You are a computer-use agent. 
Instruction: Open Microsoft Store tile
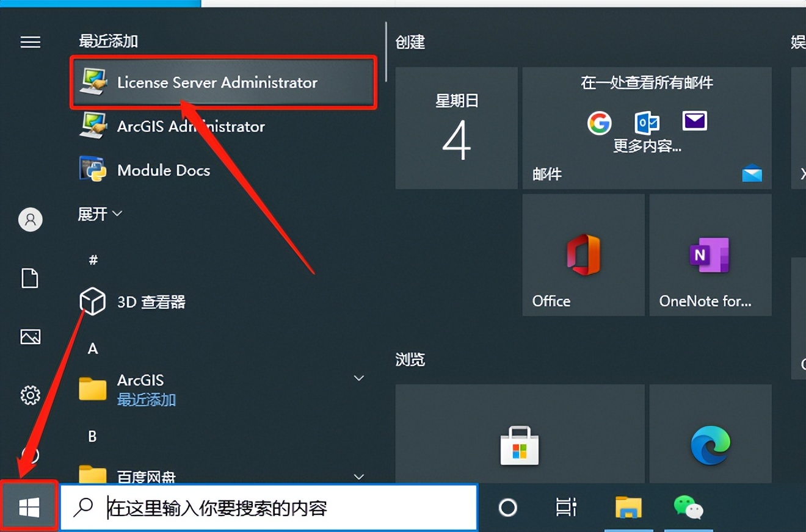pos(520,445)
